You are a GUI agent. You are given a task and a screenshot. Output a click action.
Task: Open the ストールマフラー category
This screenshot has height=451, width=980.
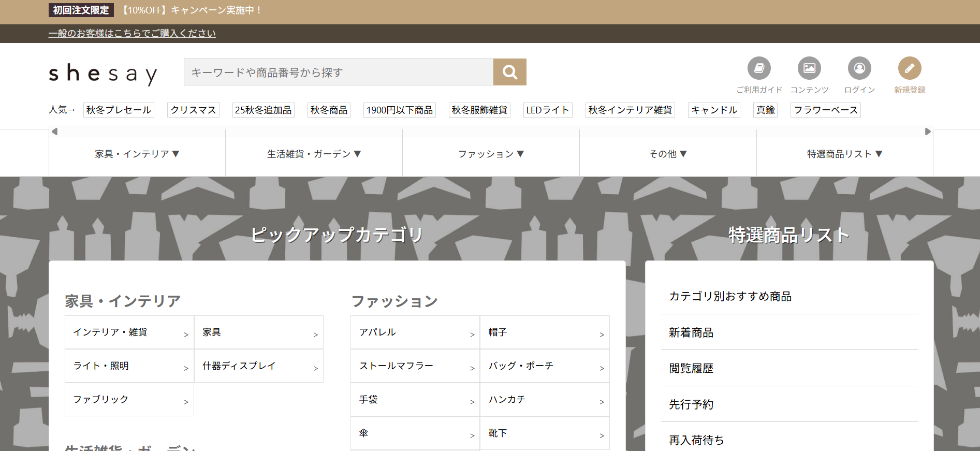point(415,366)
